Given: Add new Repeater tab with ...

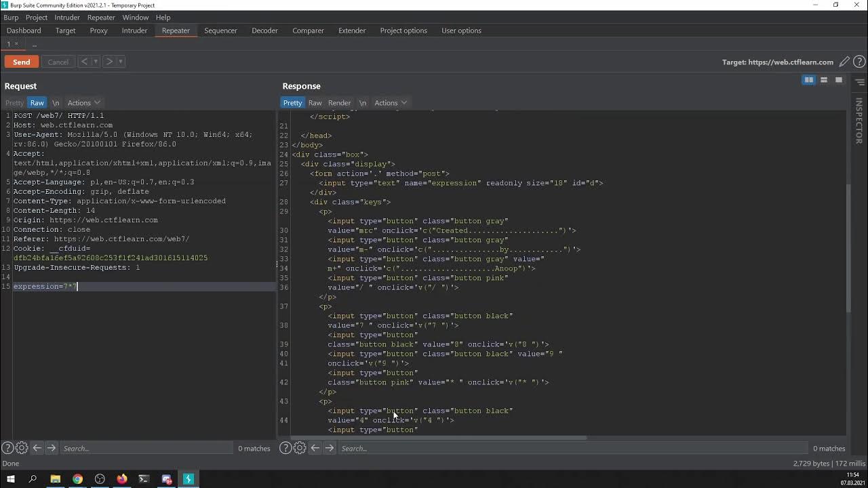Looking at the screenshot, I should click(x=34, y=44).
